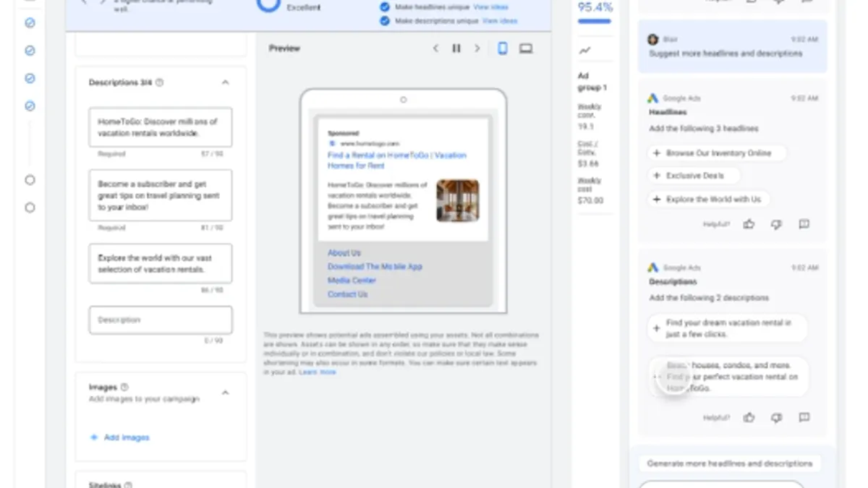This screenshot has width=868, height=488.
Task: Add description 'Find your dream vacation rental'
Action: (727, 328)
